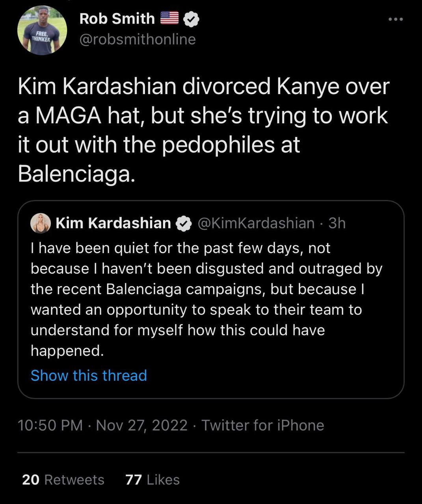The width and height of the screenshot is (422, 504).
Task: Open Kim Kardashian's small avatar in quoted tweet
Action: click(41, 223)
